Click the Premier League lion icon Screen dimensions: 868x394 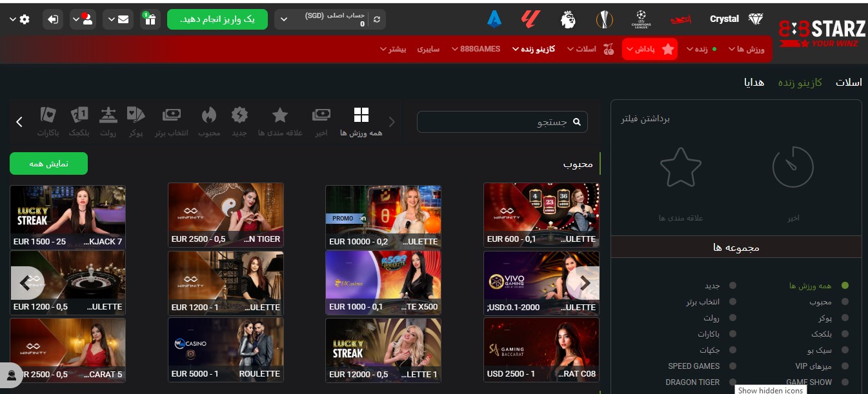pos(568,19)
